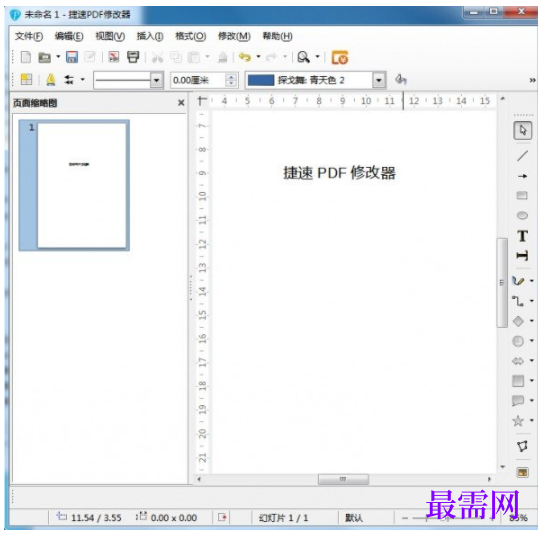538x536 pixels.
Task: Click the copy icon in the toolbar
Action: click(176, 57)
